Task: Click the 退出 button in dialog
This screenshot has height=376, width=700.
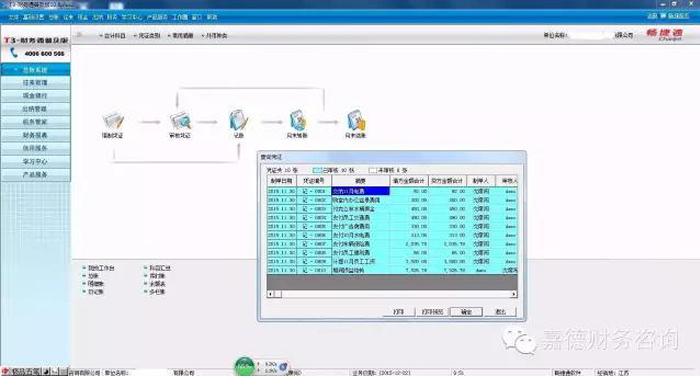Action: click(500, 312)
